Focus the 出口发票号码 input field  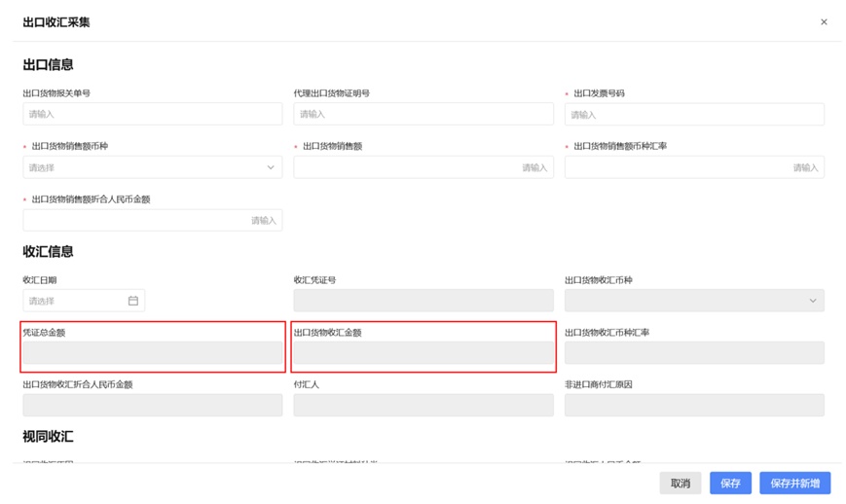point(693,114)
